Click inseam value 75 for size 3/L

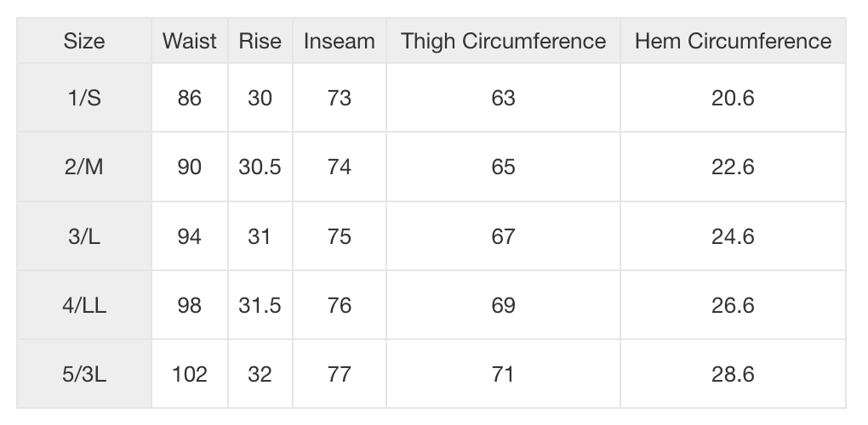(x=339, y=236)
